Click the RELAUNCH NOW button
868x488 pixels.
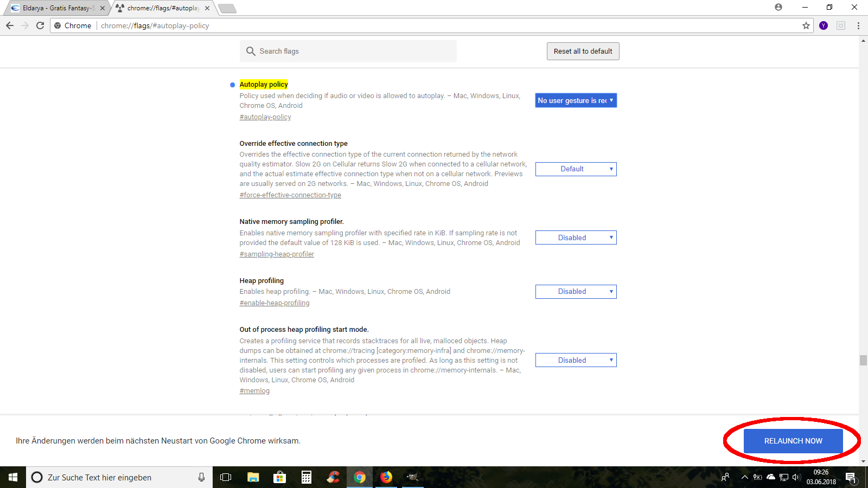point(793,441)
